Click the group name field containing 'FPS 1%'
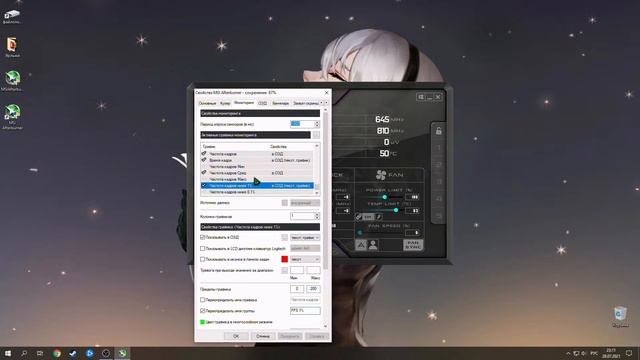 (305, 311)
